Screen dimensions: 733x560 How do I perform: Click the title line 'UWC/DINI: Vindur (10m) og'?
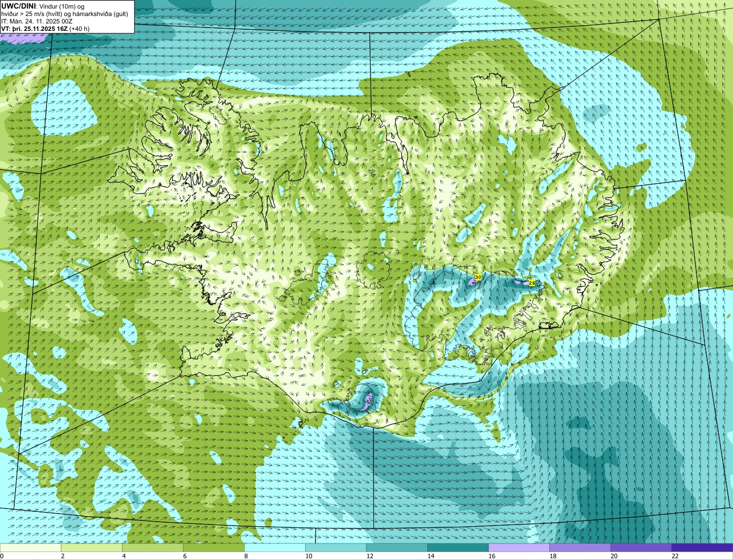(x=43, y=6)
